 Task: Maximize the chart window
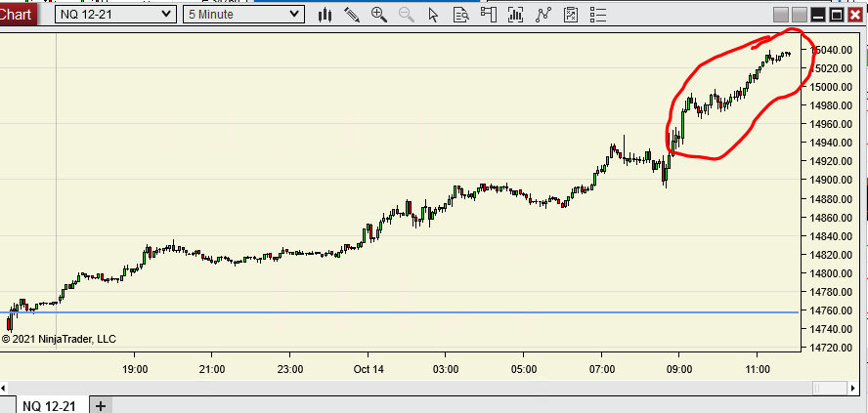pyautogui.click(x=837, y=15)
